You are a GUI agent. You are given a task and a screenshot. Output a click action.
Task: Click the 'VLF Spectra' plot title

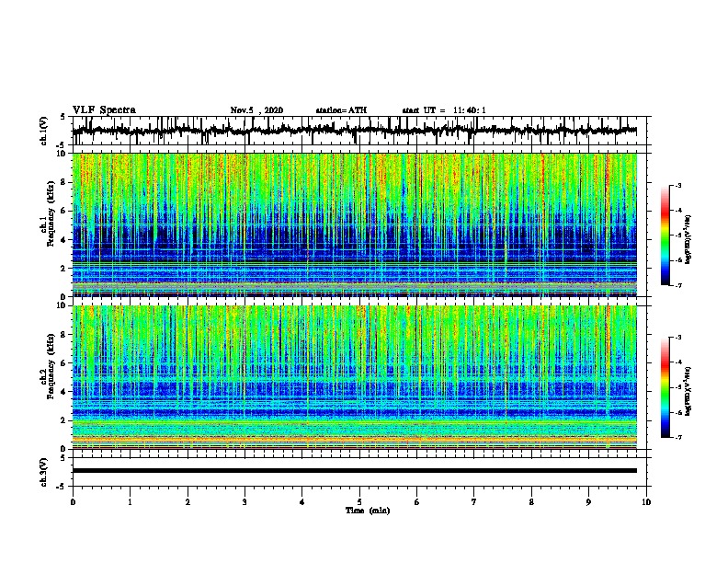104,110
